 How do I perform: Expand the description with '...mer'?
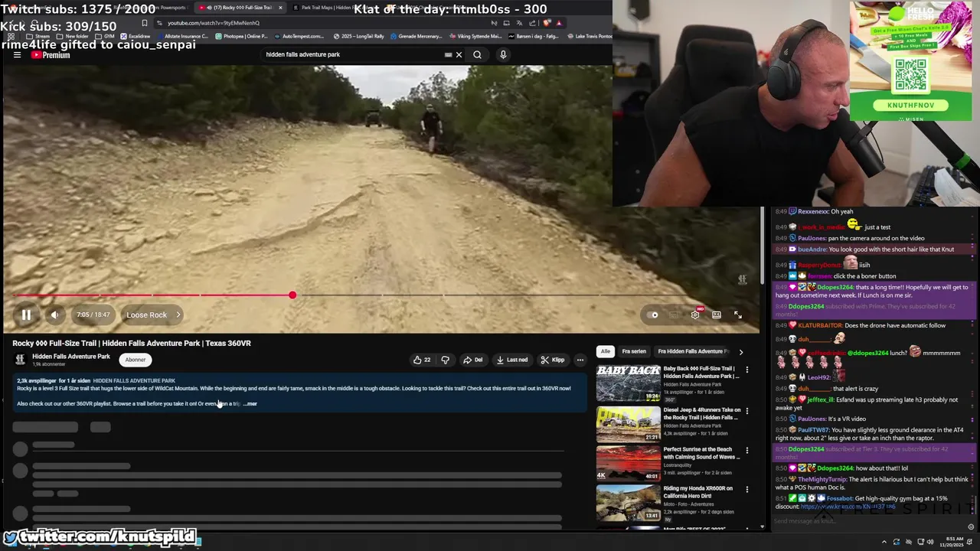(x=250, y=403)
